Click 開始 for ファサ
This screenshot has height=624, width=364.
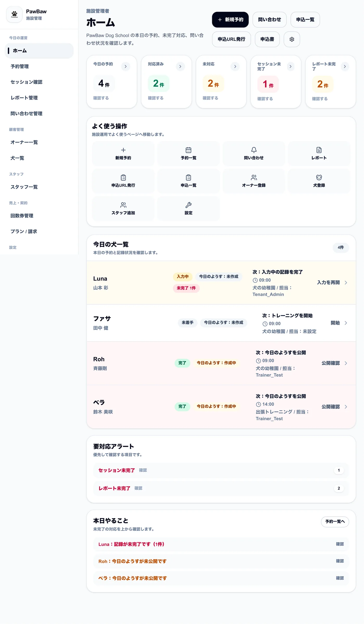[335, 323]
